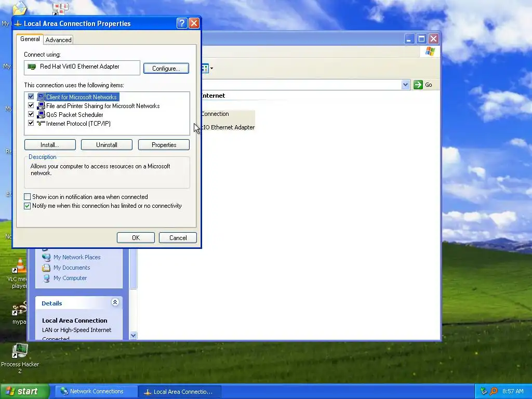Select the General tab
Screen dimensions: 532x399
(x=30, y=39)
